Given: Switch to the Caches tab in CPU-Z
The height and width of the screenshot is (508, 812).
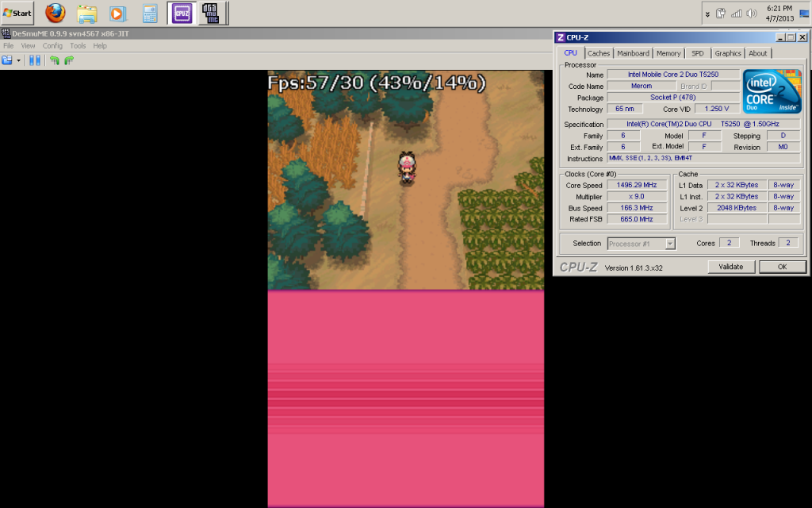Looking at the screenshot, I should 599,53.
